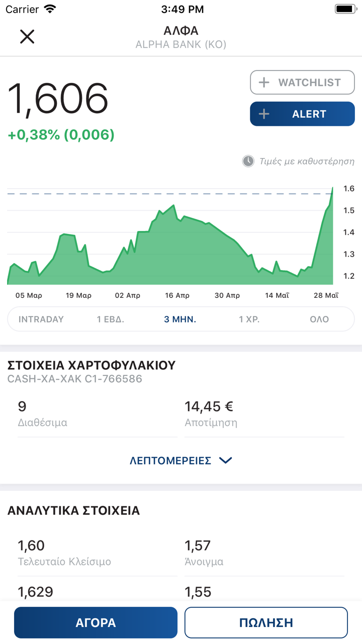Image resolution: width=362 pixels, height=644 pixels.
Task: Tap the plus icon on Alert button
Action: pyautogui.click(x=264, y=114)
